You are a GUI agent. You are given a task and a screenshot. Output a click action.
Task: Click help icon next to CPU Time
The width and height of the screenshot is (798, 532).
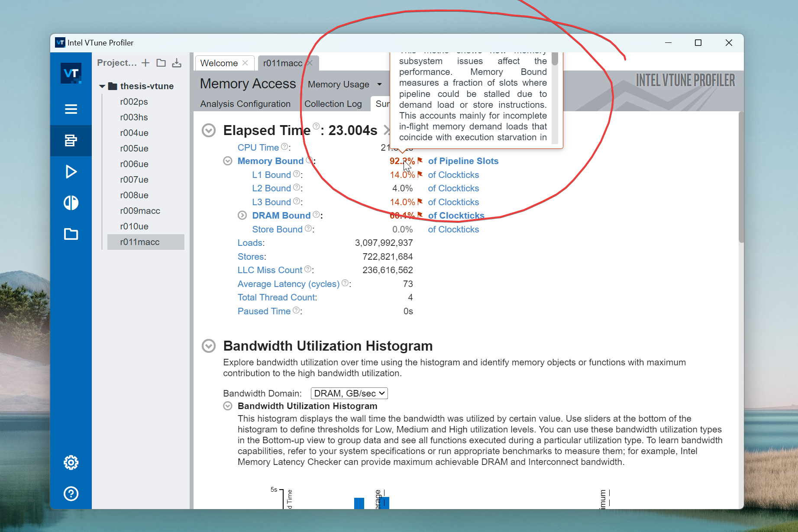[x=284, y=147]
